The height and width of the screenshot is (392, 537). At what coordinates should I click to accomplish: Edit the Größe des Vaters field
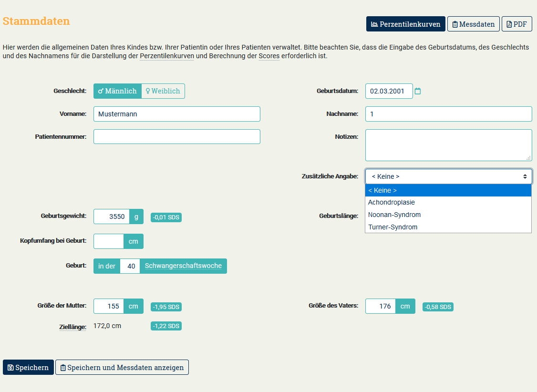tap(381, 307)
